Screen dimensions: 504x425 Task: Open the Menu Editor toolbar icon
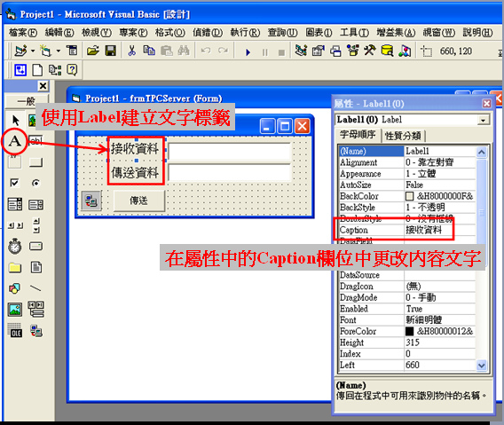pos(72,51)
